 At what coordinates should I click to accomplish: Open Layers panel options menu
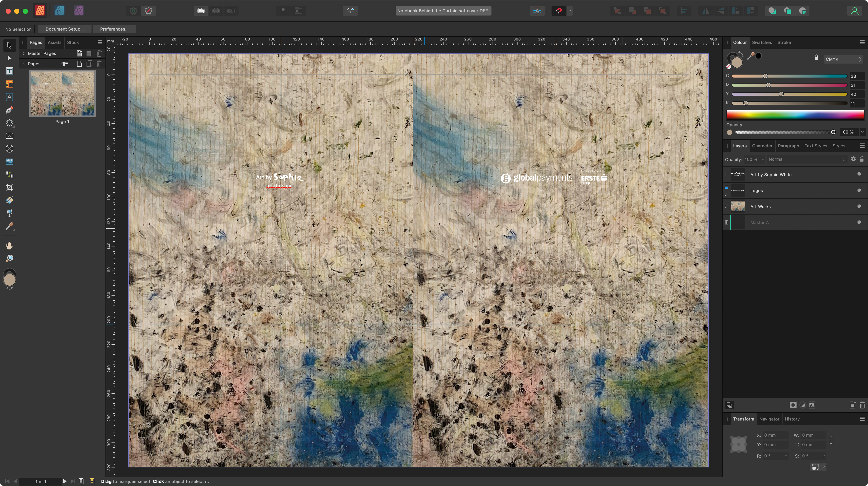[862, 146]
